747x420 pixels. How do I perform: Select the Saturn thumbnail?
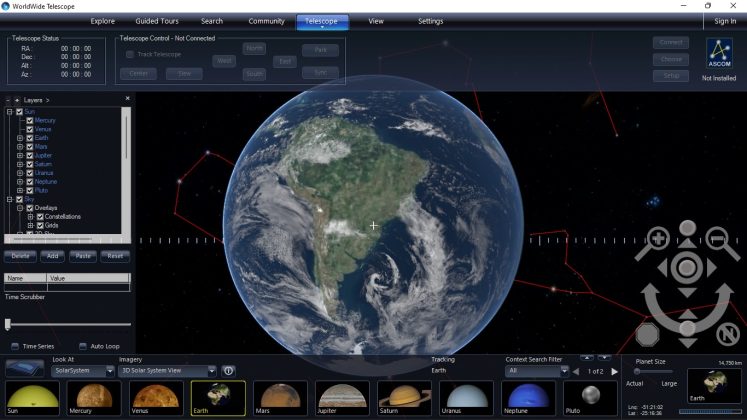point(404,398)
